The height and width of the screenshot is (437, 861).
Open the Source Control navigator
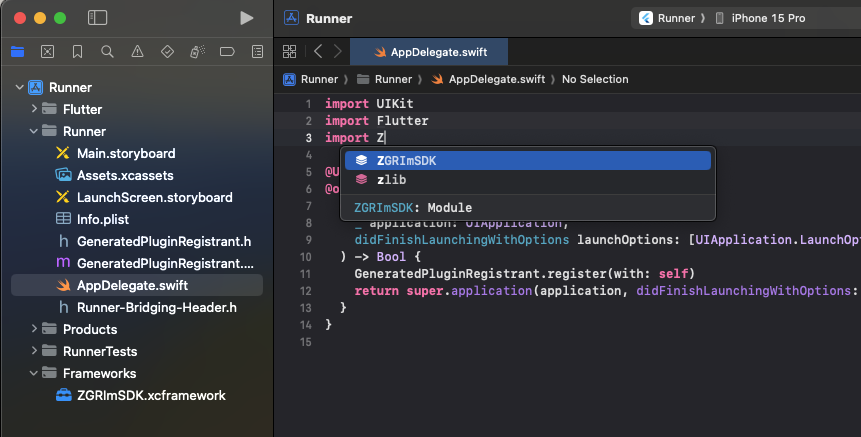point(48,52)
